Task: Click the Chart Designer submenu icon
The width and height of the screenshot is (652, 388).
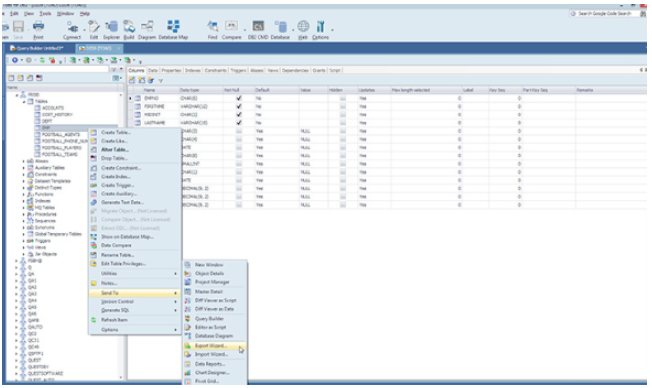Action: (188, 373)
